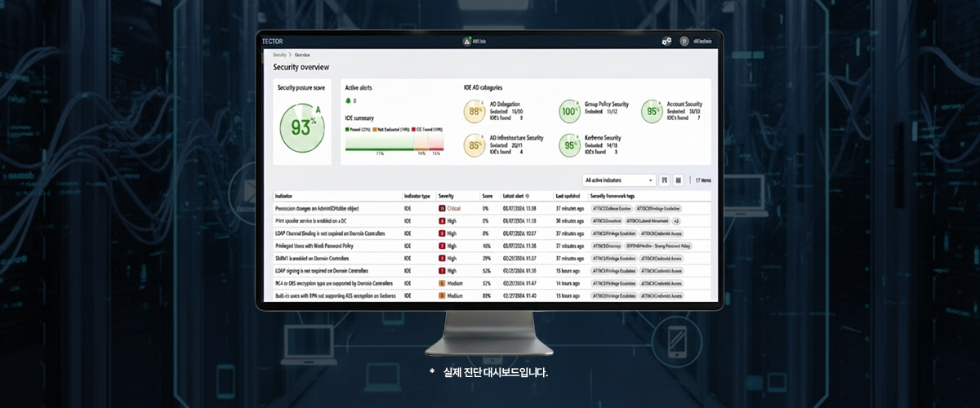Screen dimensions: 980x408
Task: Click the 100% Group Policy Security gauge
Action: tap(570, 111)
